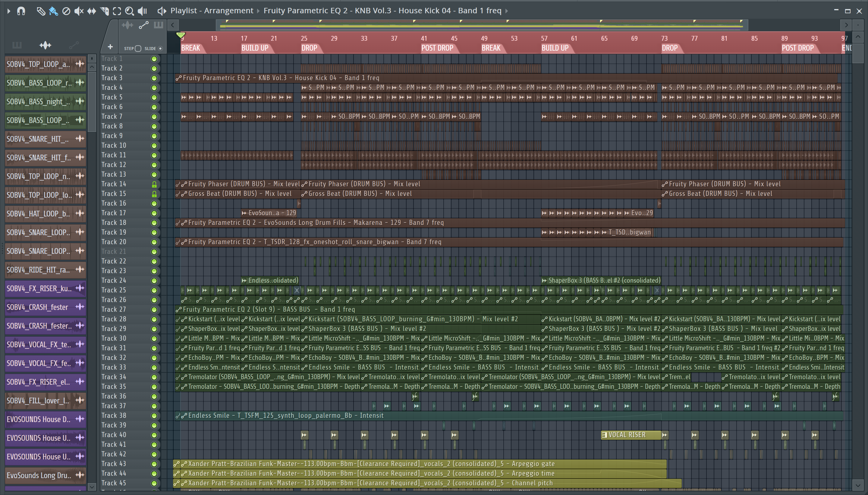The height and width of the screenshot is (495, 868).
Task: Select SOBV4_VOCAL_FX_te.. in the picker
Action: (45, 344)
